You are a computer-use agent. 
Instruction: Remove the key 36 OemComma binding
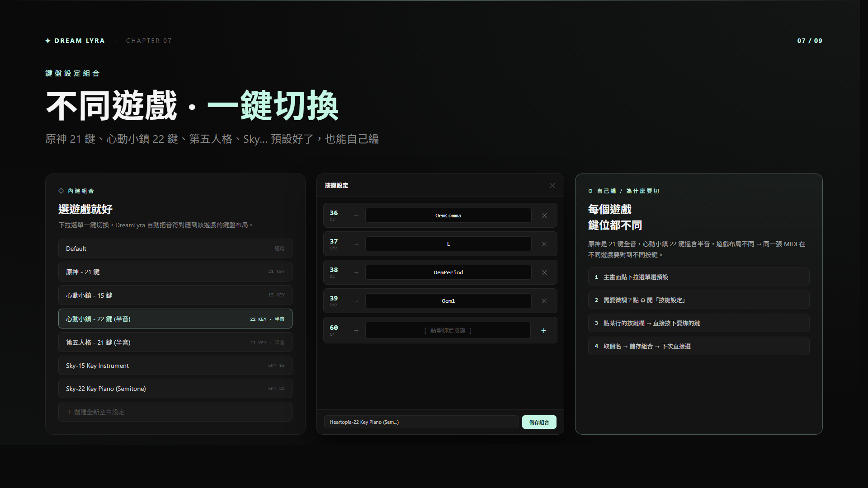[544, 216]
